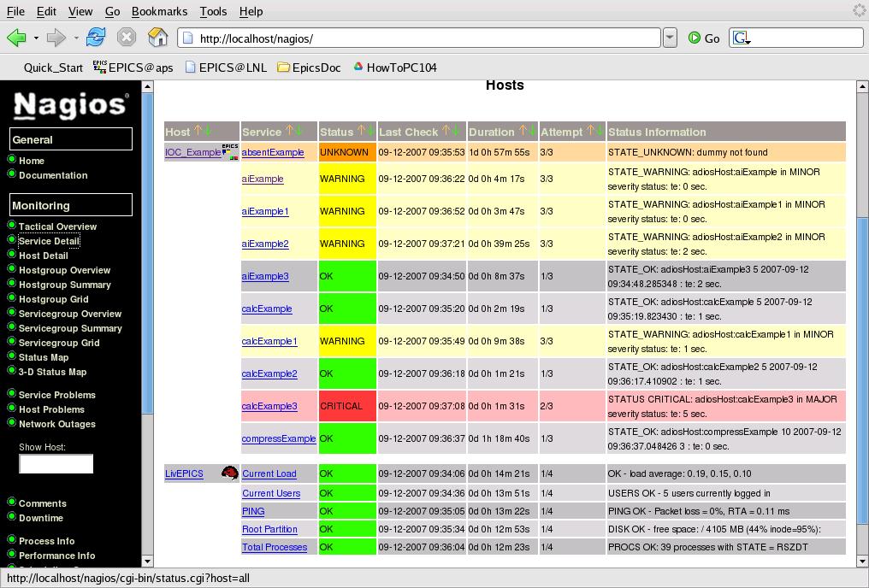Open the absentExample service link
The width and height of the screenshot is (869, 588).
pyautogui.click(x=273, y=152)
